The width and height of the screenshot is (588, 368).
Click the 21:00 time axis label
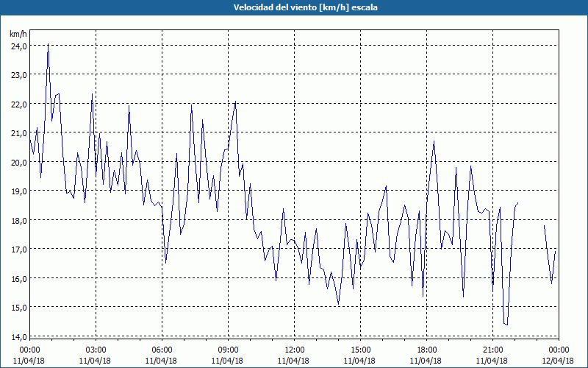pyautogui.click(x=492, y=350)
